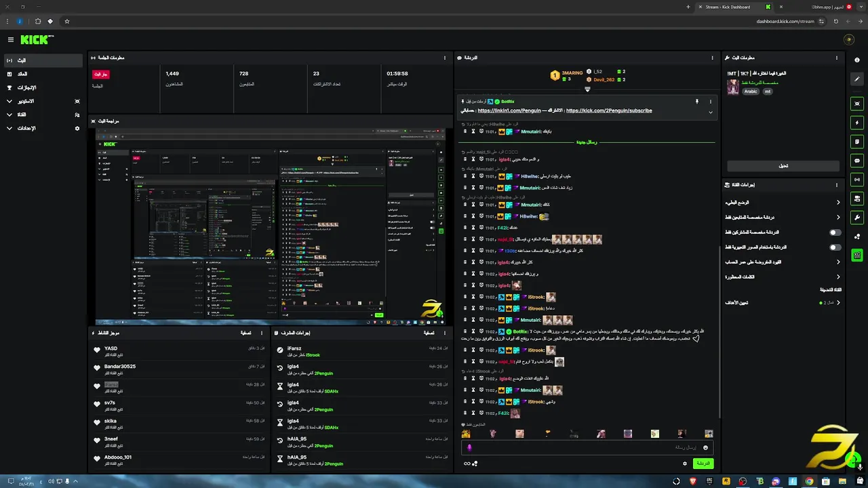The image size is (868, 488).
Task: Click the chat message input field
Action: click(x=587, y=447)
